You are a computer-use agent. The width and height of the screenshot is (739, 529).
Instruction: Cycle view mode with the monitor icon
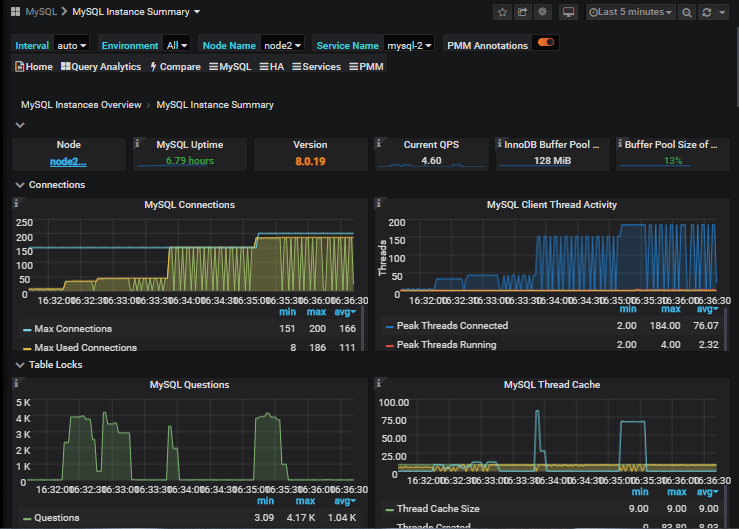point(568,12)
